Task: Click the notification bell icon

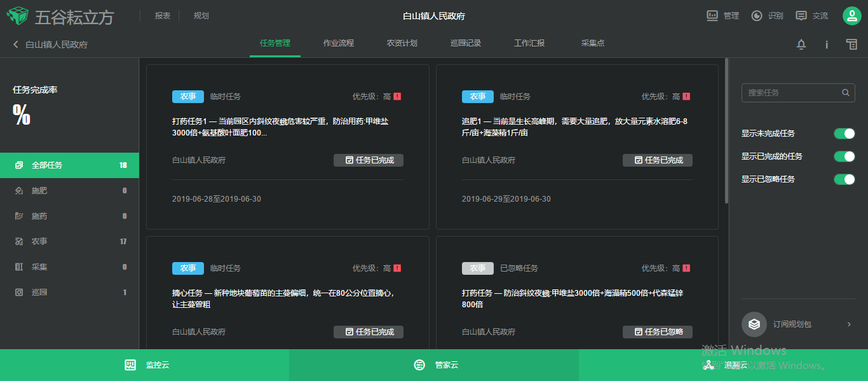Action: pos(801,45)
